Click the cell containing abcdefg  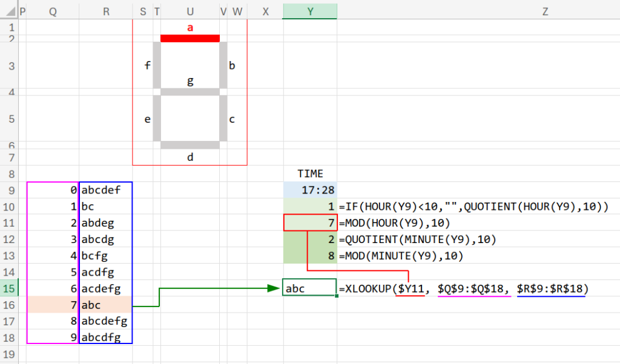coord(106,321)
